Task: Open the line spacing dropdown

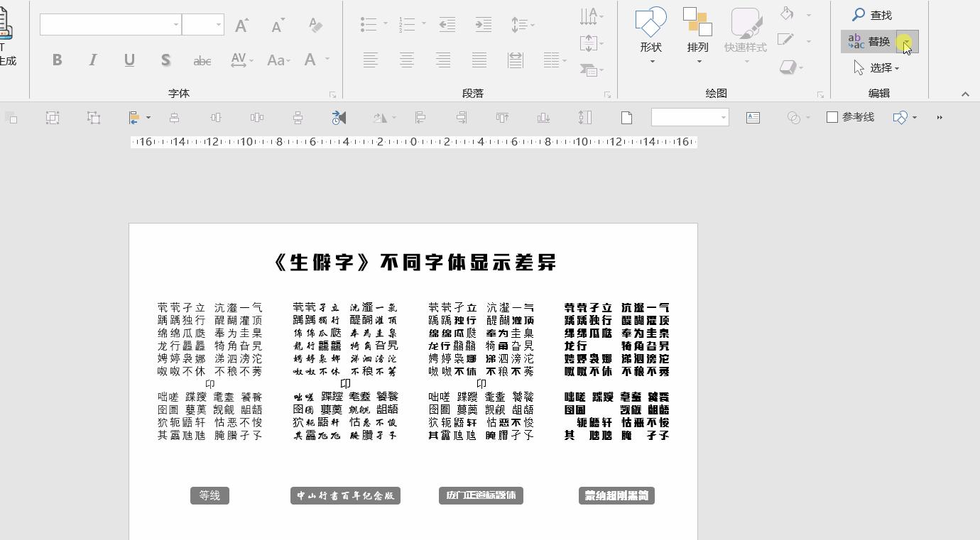Action: coord(522,25)
